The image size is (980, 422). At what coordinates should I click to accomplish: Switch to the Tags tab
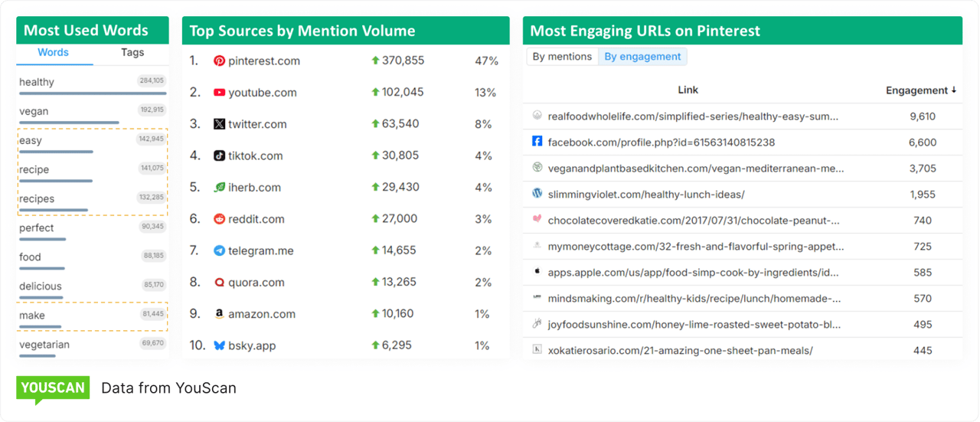click(x=132, y=53)
